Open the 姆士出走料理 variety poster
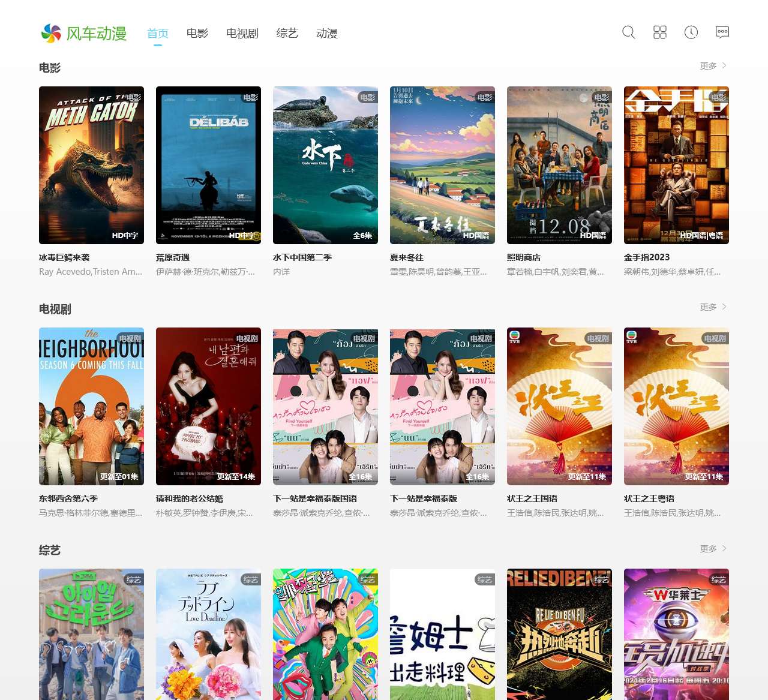This screenshot has height=700, width=768. 442,634
